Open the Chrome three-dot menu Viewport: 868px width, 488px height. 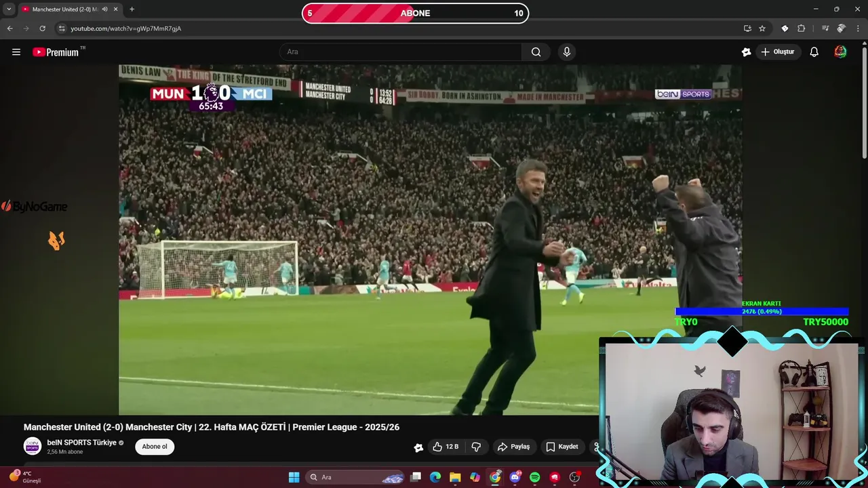(858, 28)
